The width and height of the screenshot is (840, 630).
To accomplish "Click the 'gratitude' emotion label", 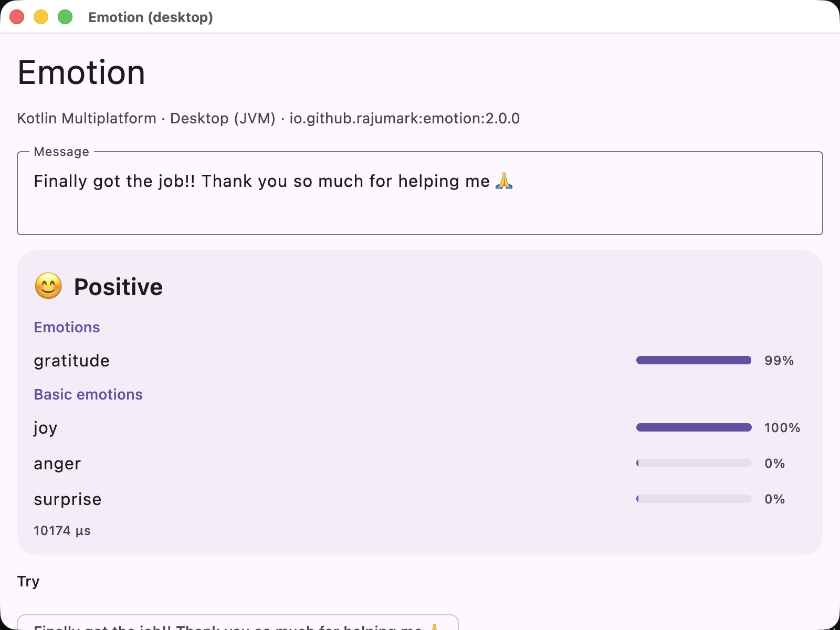I will click(72, 361).
